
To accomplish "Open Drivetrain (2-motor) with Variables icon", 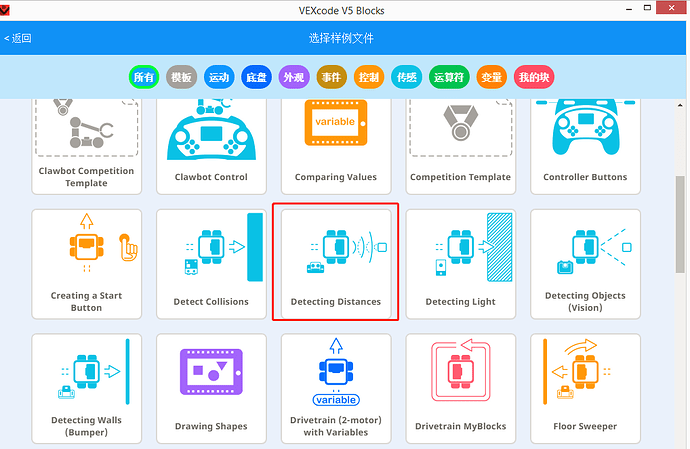I will [336, 372].
